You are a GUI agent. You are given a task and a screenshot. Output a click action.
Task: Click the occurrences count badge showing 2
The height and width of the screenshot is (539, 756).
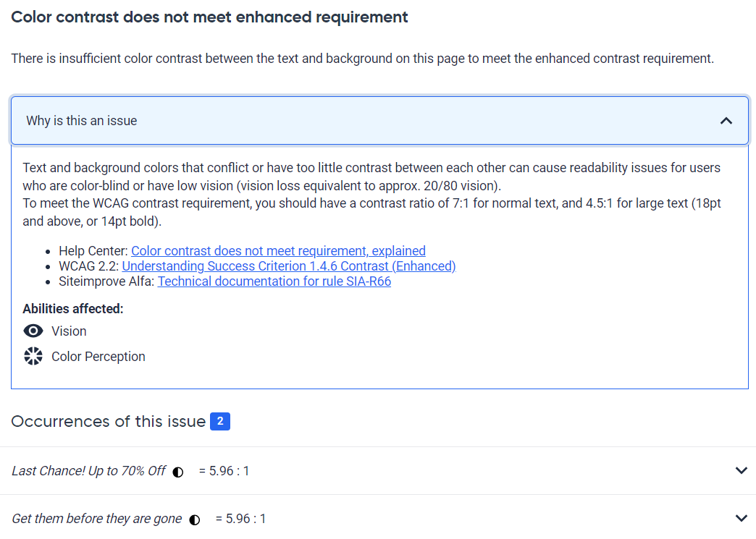pos(220,422)
